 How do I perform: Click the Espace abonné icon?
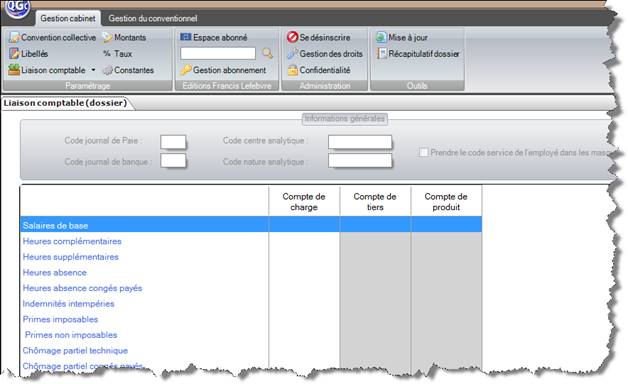point(185,37)
